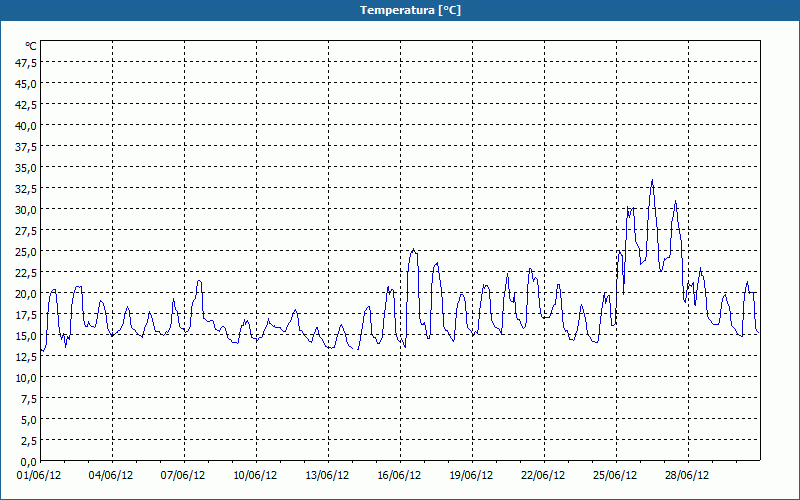
Task: Click the 25/06/12 date label
Action: point(615,476)
